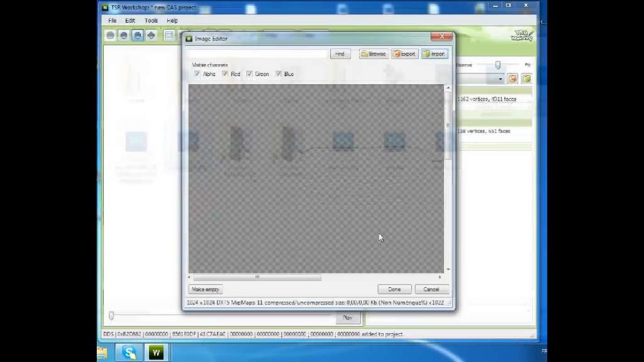Open Skype from the taskbar
644x362 pixels.
[x=130, y=353]
